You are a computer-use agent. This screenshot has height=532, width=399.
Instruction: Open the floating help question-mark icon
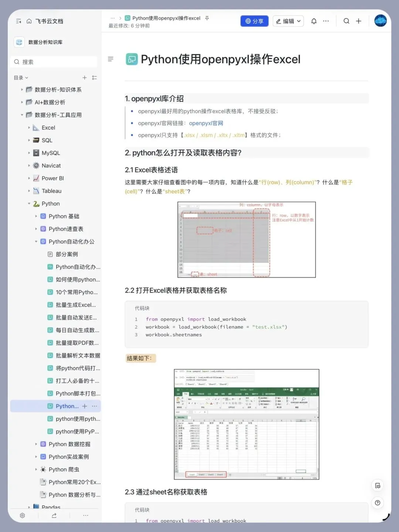click(378, 502)
